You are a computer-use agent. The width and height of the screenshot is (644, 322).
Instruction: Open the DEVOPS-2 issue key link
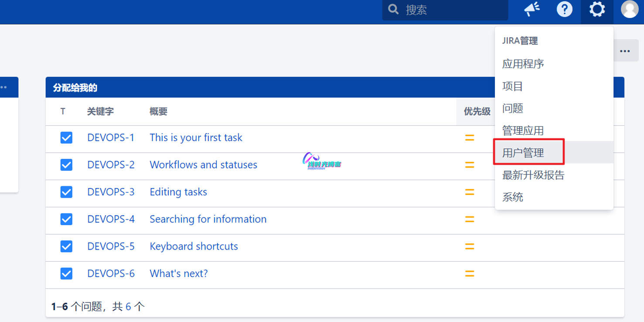click(x=111, y=165)
